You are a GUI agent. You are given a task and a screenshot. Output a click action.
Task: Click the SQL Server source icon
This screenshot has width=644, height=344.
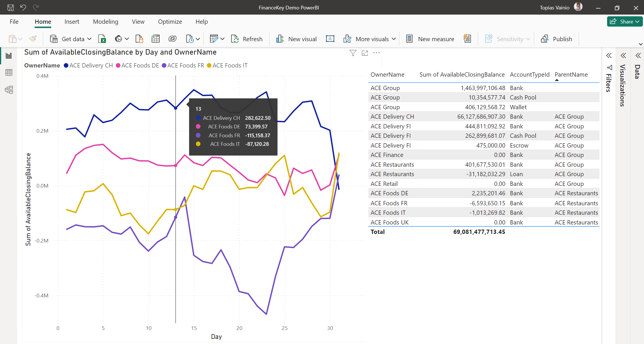coord(139,39)
